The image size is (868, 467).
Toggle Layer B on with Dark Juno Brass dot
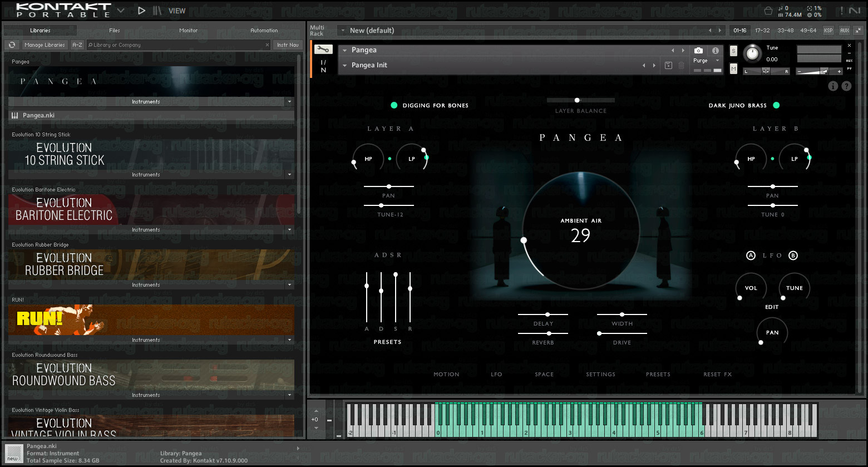pos(776,105)
